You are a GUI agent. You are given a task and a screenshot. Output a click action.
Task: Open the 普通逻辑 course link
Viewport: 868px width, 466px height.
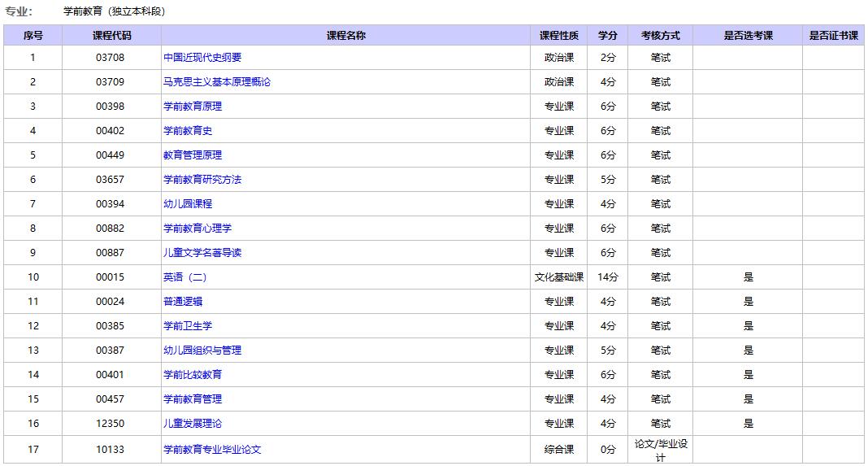[x=183, y=302]
